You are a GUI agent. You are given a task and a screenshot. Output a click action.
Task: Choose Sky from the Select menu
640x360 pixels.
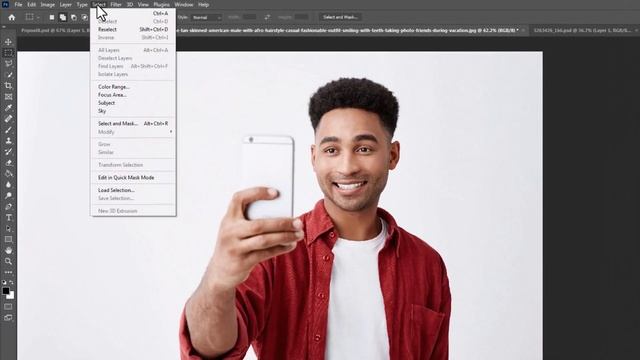coord(133,111)
